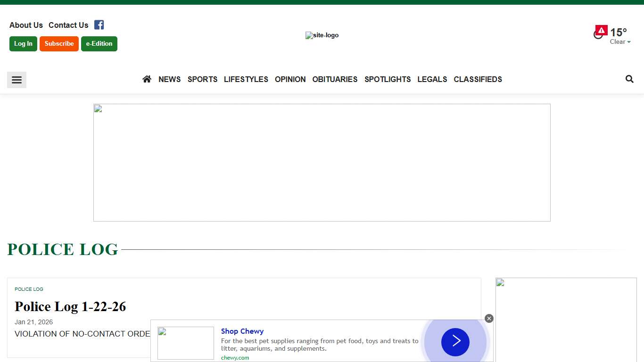This screenshot has width=644, height=362.
Task: Dismiss the Chewy ad with the X
Action: [x=489, y=318]
